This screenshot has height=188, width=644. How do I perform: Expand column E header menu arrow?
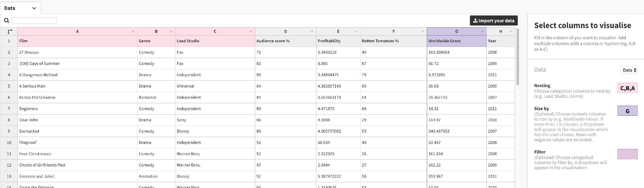point(356,32)
